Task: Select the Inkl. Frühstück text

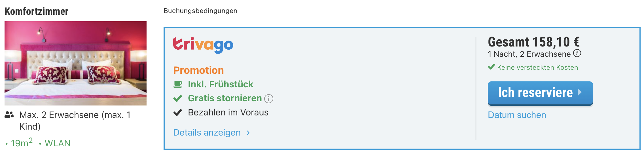Action: [221, 84]
